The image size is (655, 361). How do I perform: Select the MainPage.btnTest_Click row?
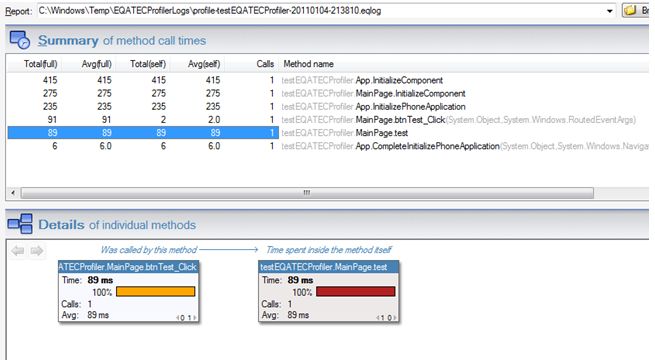coord(328,119)
